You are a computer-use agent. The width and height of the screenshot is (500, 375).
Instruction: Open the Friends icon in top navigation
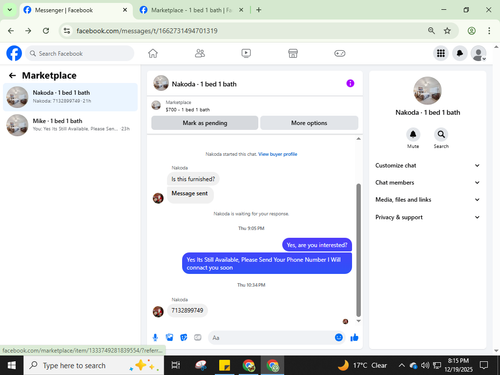click(200, 53)
